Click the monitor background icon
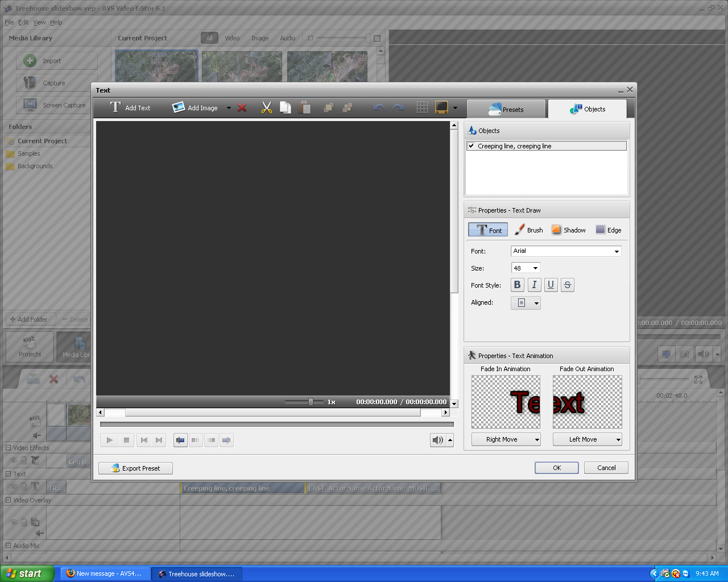This screenshot has height=582, width=728. tap(441, 107)
